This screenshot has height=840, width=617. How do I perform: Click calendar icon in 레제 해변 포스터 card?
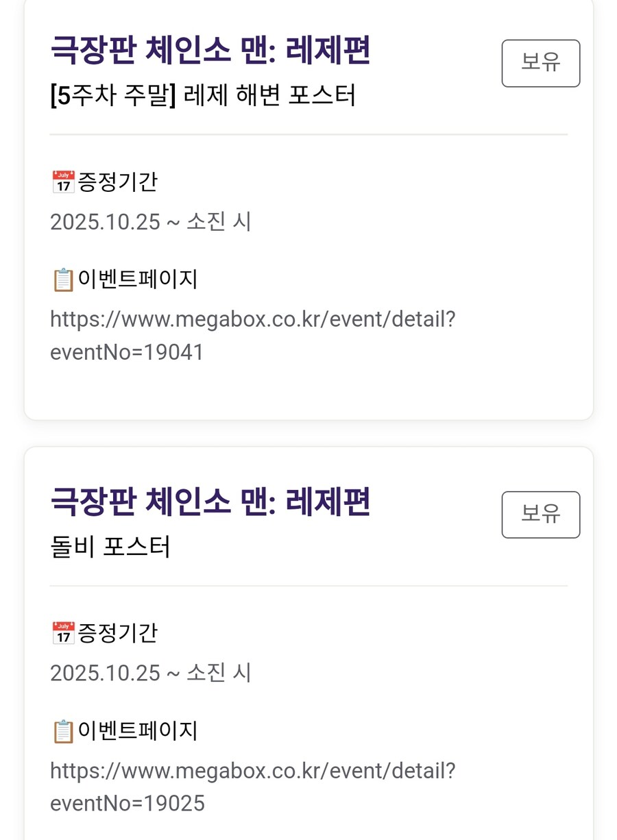click(x=63, y=182)
